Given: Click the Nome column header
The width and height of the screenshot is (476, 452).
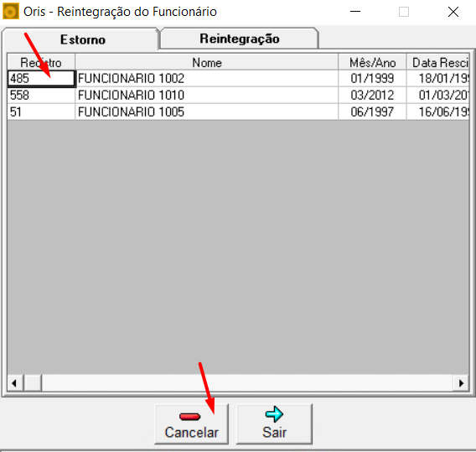Looking at the screenshot, I should pos(207,63).
